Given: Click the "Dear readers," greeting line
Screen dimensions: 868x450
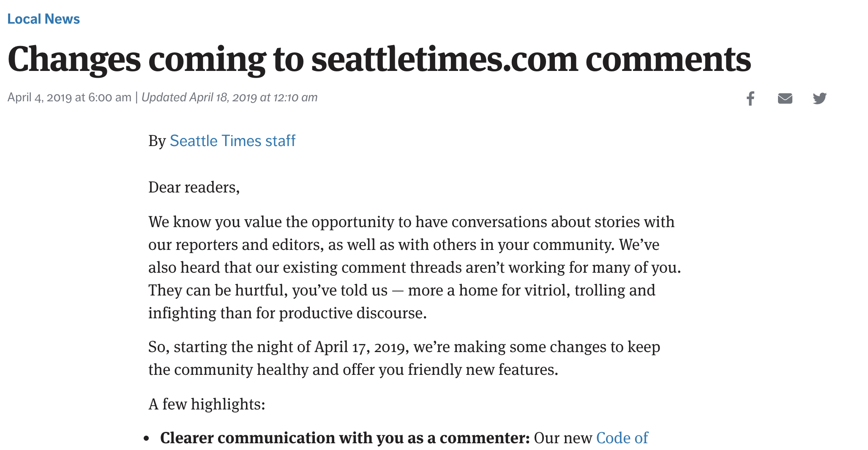Looking at the screenshot, I should (194, 187).
